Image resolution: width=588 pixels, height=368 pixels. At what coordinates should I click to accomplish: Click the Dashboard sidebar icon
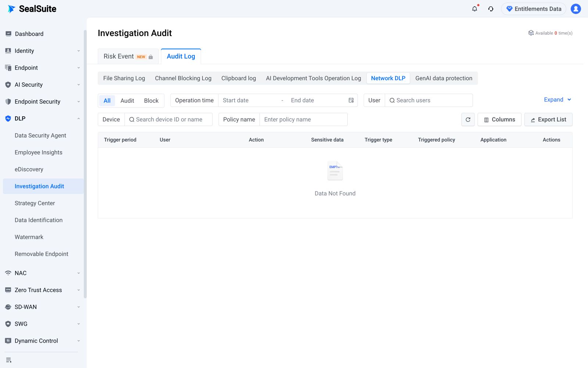[x=8, y=34]
